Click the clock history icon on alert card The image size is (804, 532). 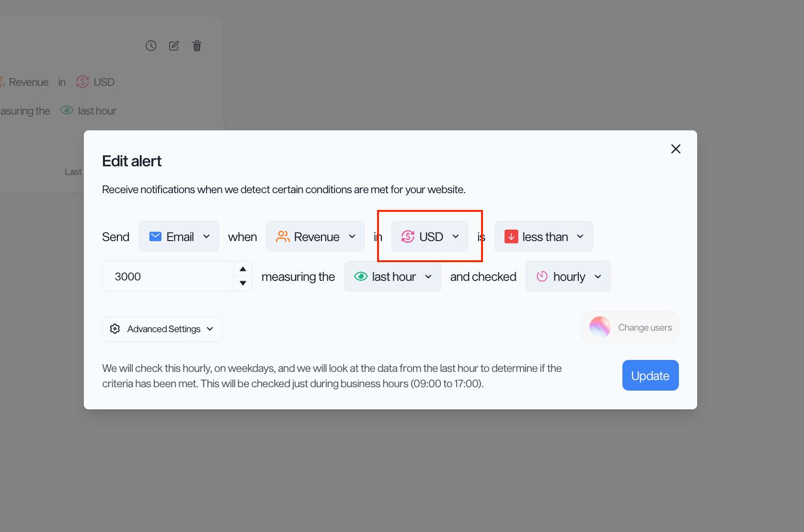(x=151, y=46)
